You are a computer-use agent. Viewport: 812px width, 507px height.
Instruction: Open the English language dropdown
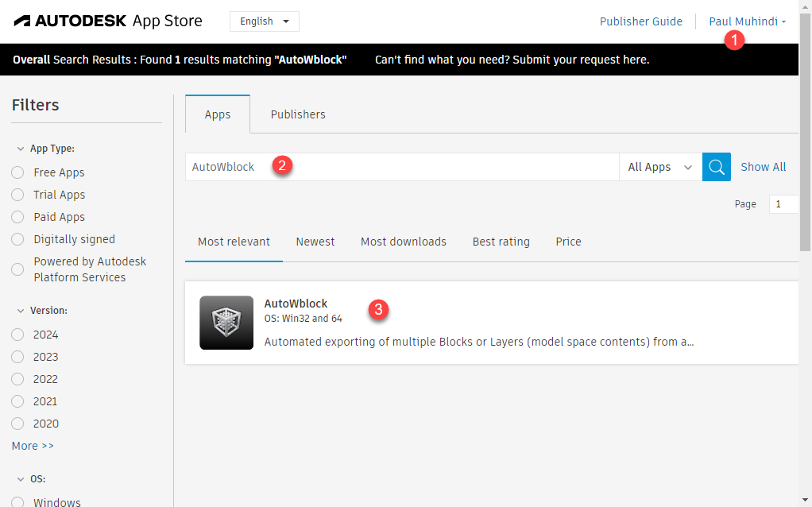click(x=264, y=21)
